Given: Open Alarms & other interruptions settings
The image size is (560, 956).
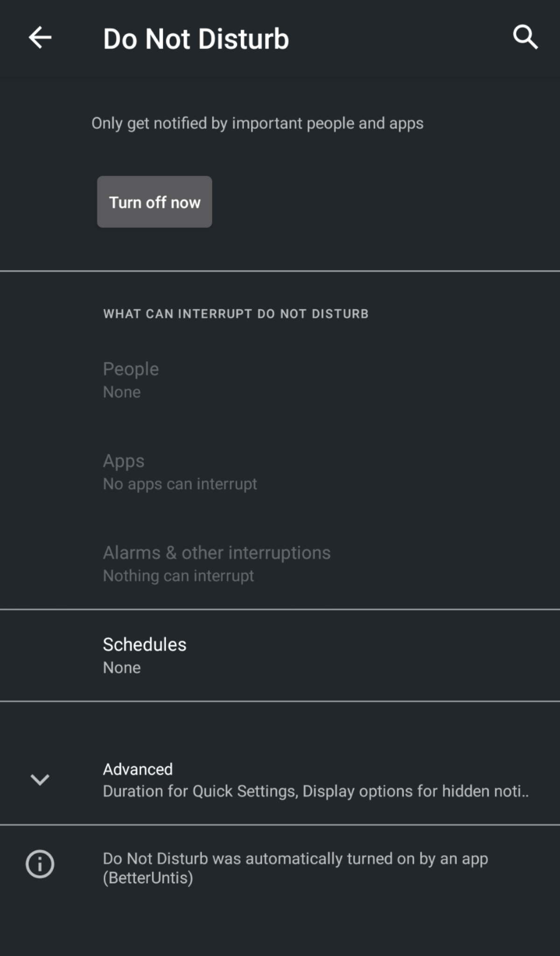Looking at the screenshot, I should (x=280, y=562).
